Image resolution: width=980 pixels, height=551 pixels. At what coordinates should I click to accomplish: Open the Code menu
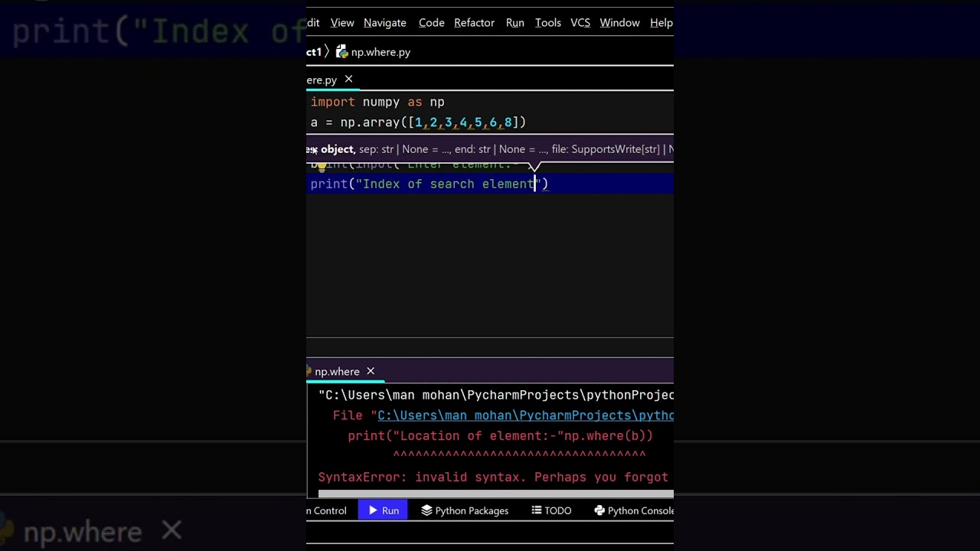432,23
